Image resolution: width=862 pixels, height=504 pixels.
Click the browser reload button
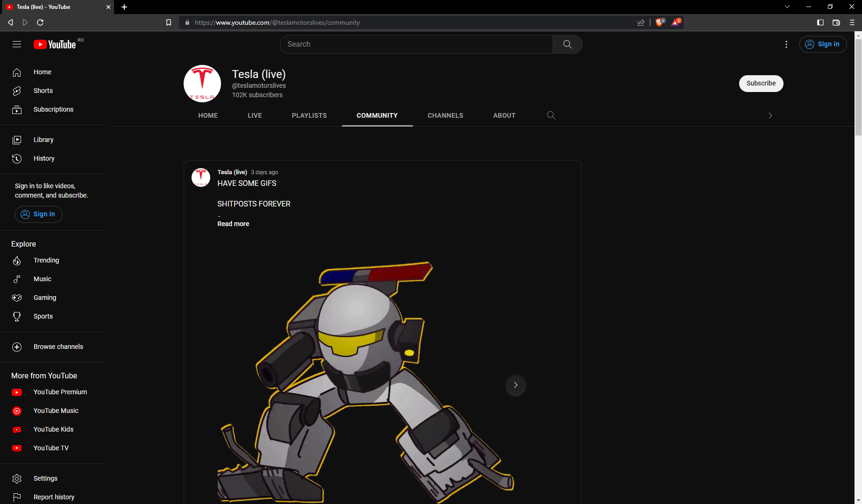coord(40,22)
